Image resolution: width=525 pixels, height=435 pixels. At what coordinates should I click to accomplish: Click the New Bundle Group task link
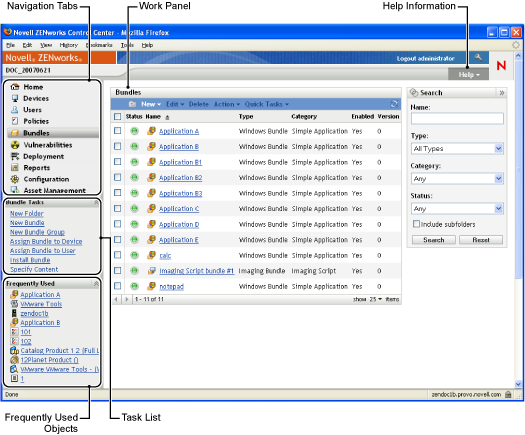click(x=37, y=232)
